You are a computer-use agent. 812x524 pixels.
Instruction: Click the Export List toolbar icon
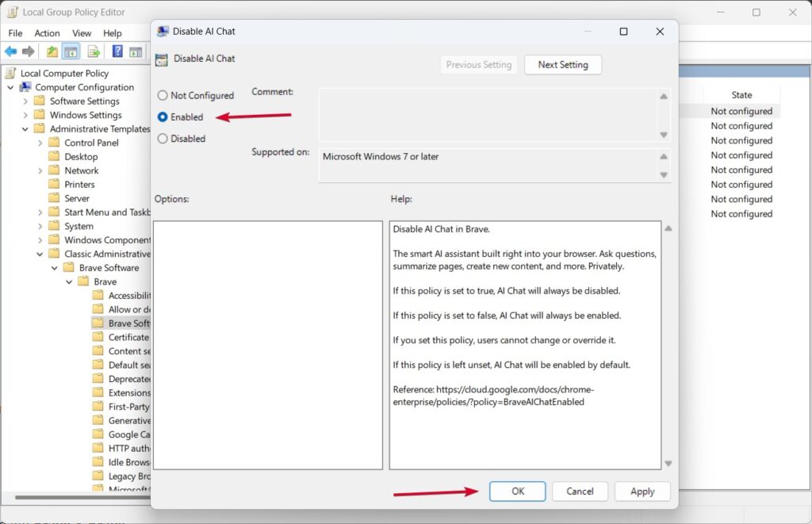pyautogui.click(x=94, y=52)
